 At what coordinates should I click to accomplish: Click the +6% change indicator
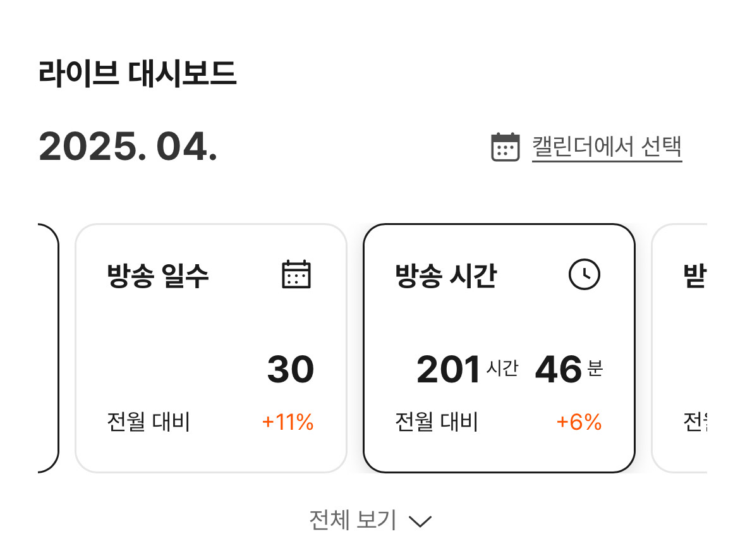click(x=579, y=422)
